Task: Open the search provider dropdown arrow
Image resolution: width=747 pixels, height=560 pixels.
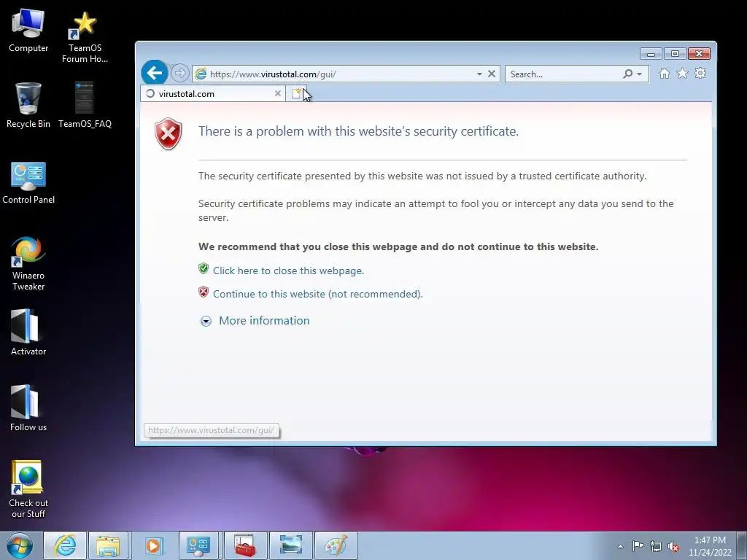Action: [639, 74]
